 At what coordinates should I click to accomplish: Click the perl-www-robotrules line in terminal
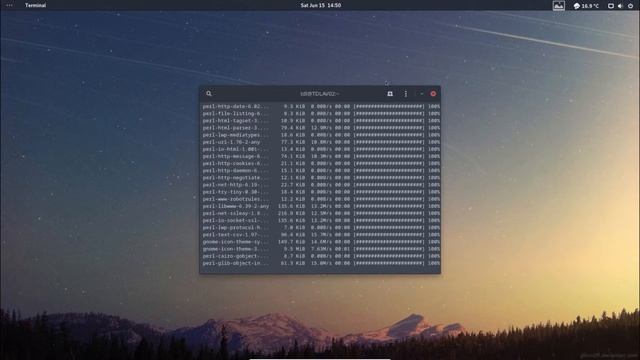321,199
